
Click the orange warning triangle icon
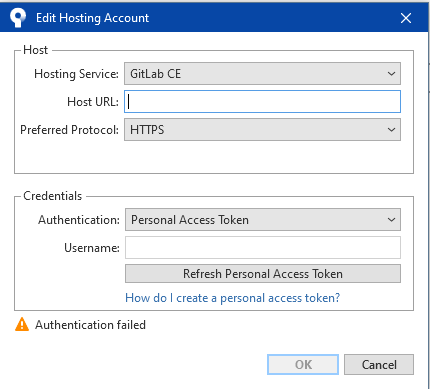tap(22, 324)
